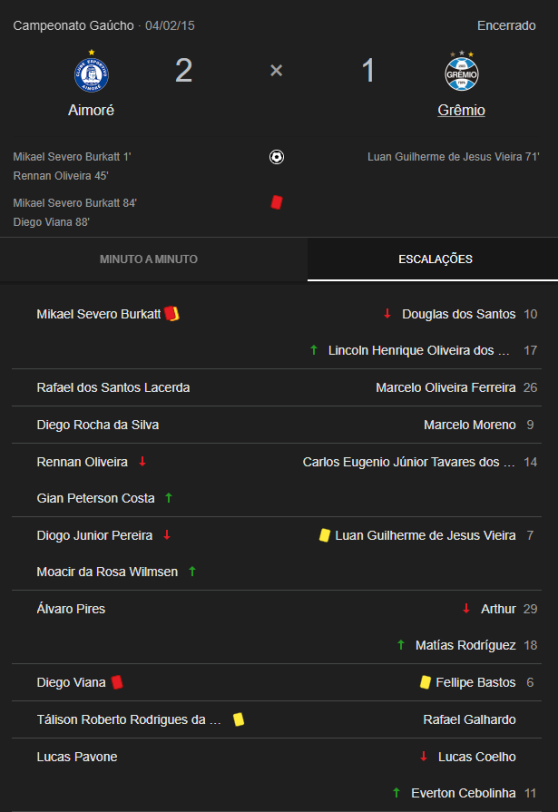Click substitution-in arrow beside Gian Peterson Costa
Screen dimensions: 558x812
point(168,498)
